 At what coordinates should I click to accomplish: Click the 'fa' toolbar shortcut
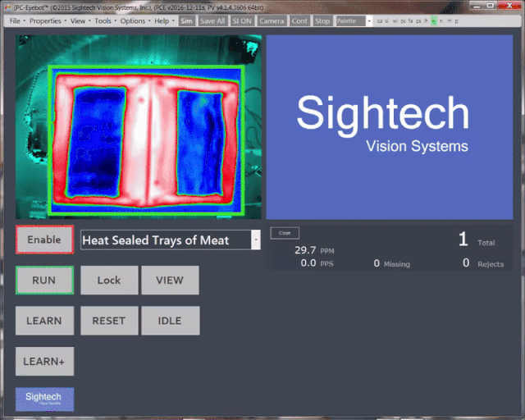click(x=410, y=21)
